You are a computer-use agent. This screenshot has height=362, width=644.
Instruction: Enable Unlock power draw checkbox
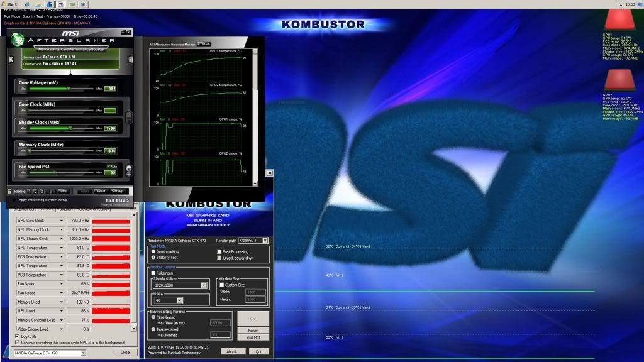pyautogui.click(x=219, y=258)
